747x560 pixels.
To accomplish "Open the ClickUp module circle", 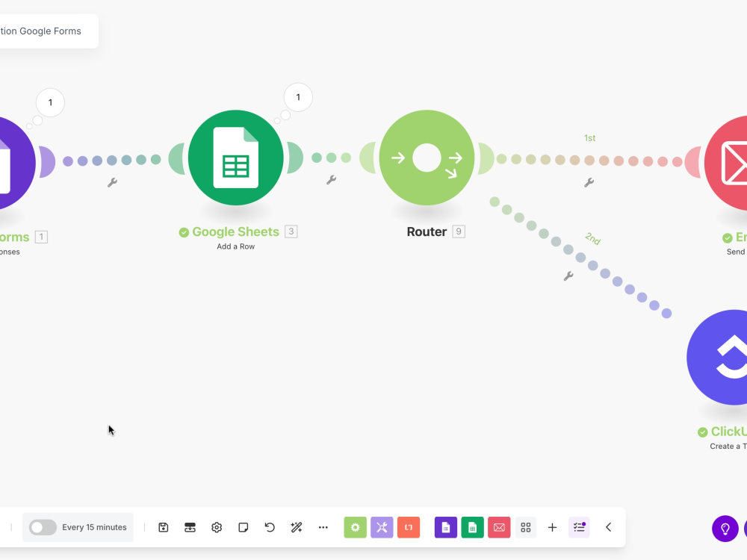I will point(717,358).
